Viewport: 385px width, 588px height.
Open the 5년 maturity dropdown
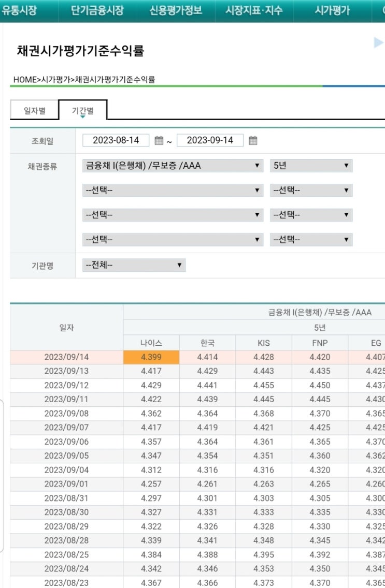click(311, 166)
